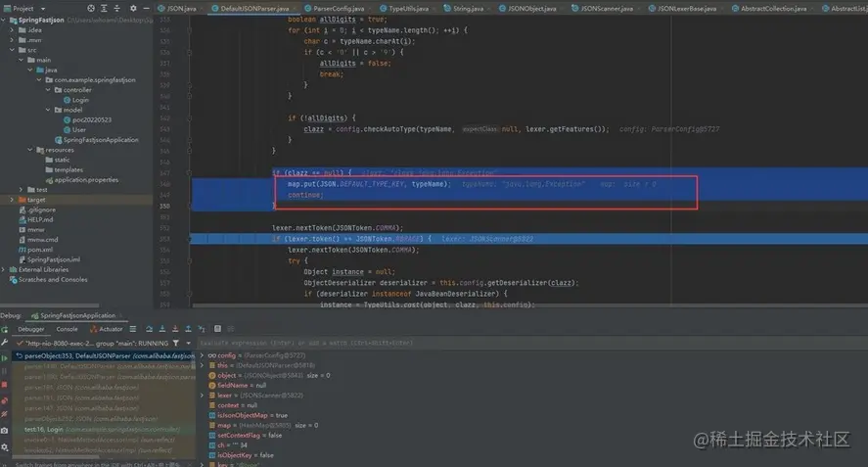Viewport: 868px width, 467px height.
Task: Open the Project view dropdown
Action: 43,8
